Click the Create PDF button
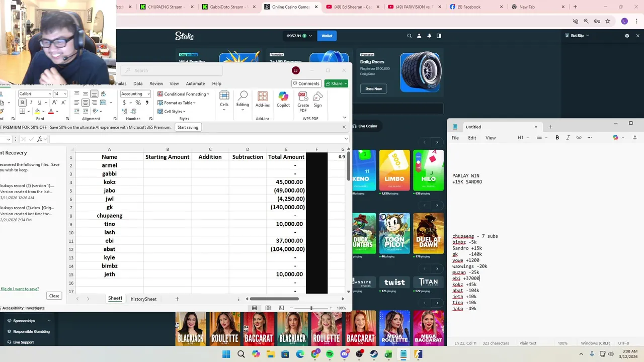The image size is (644, 362). coord(303,102)
